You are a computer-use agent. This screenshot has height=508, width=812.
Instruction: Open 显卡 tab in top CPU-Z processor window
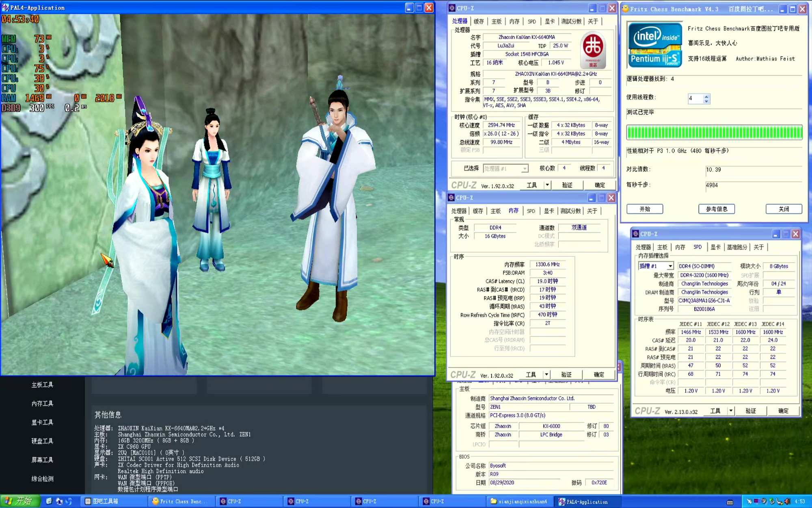(550, 21)
